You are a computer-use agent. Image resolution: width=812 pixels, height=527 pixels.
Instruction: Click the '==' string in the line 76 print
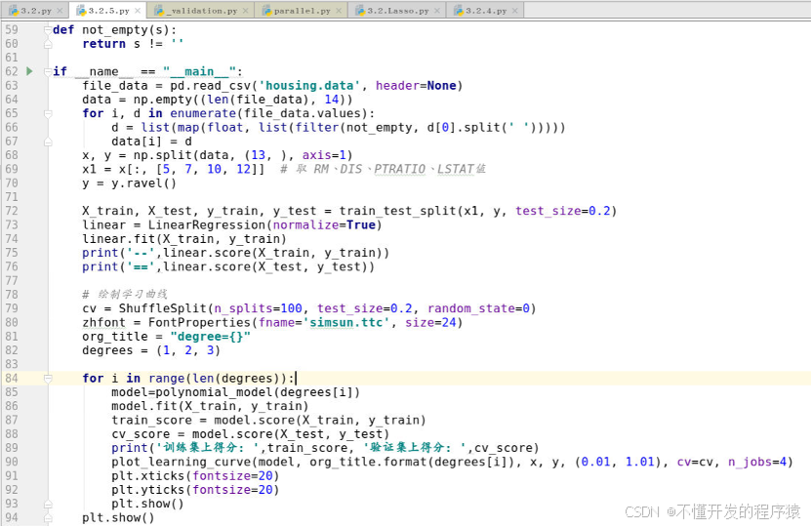[141, 266]
